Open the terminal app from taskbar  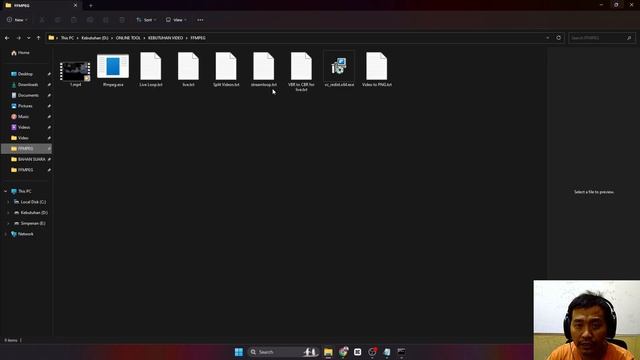pos(401,352)
